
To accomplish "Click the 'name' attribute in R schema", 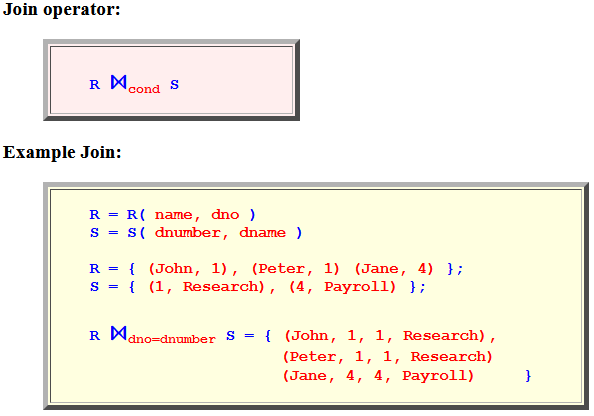I will click(174, 215).
